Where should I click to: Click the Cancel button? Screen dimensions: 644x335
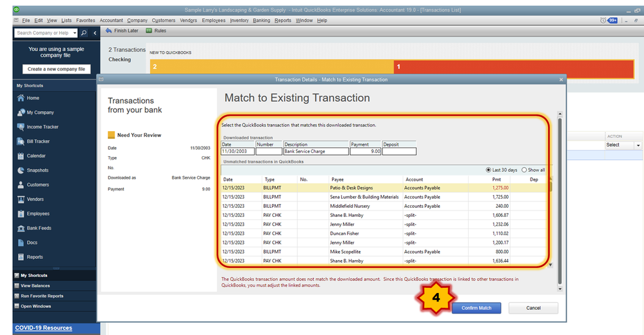point(533,308)
